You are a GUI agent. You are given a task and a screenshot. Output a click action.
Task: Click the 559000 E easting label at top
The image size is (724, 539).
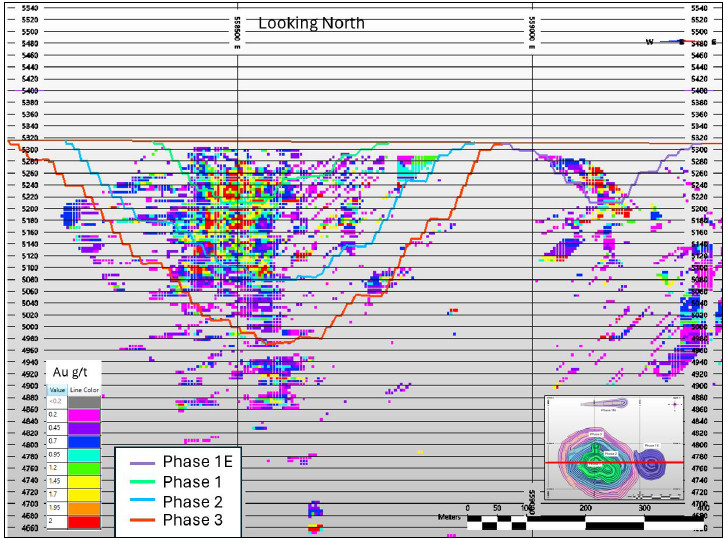pos(532,32)
